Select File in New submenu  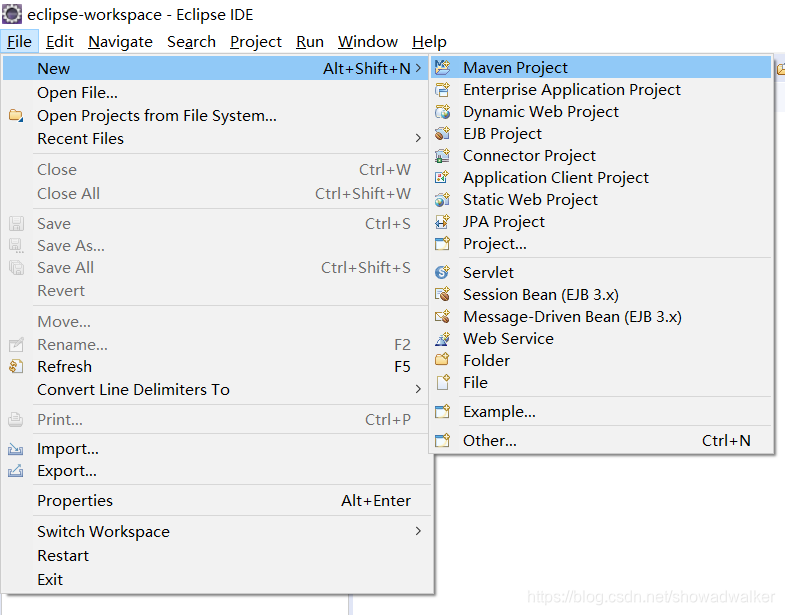point(601,383)
